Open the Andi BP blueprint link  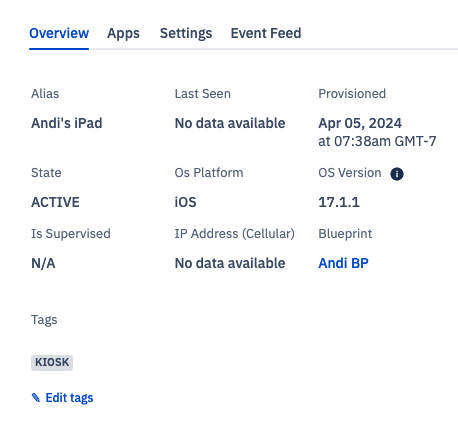pyautogui.click(x=343, y=263)
